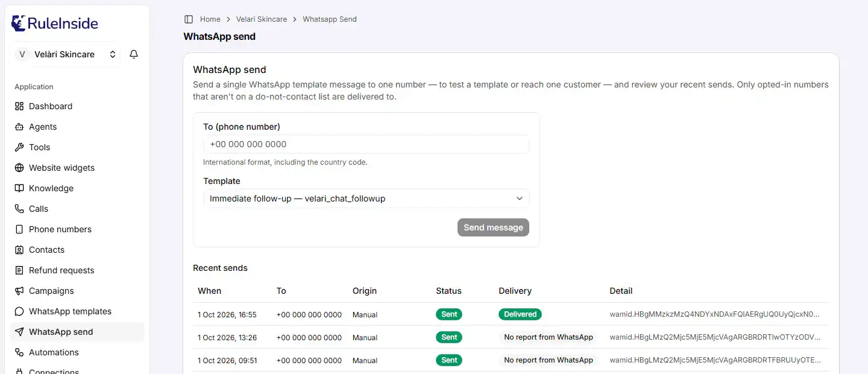Click the wamid detail in the 13:26 row
Screen dimensions: 868x374
[x=715, y=337]
